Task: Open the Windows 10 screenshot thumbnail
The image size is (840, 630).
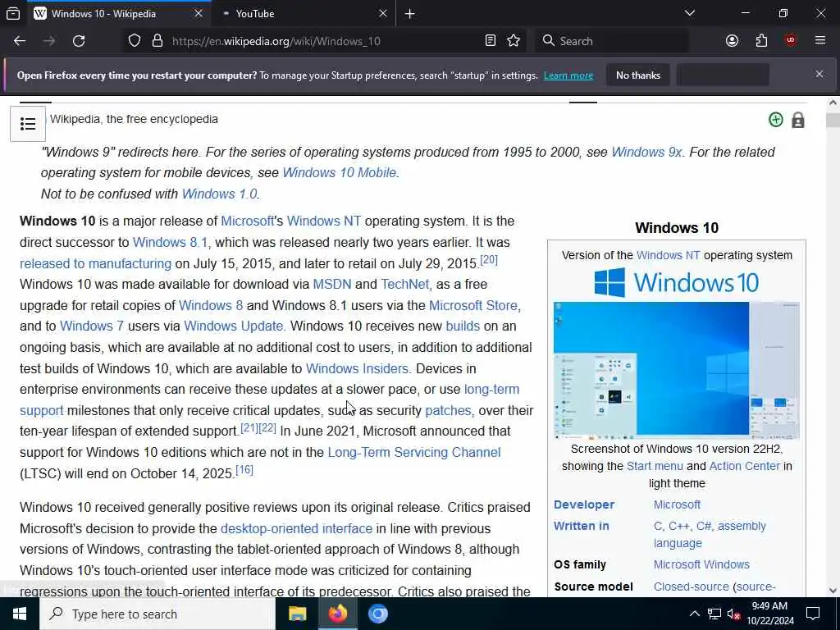Action: click(677, 370)
